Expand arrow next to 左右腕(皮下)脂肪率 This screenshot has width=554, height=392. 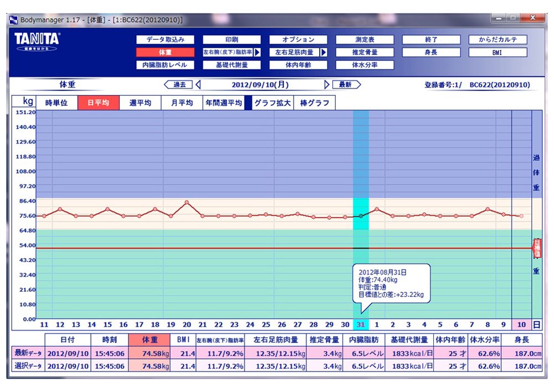[257, 53]
